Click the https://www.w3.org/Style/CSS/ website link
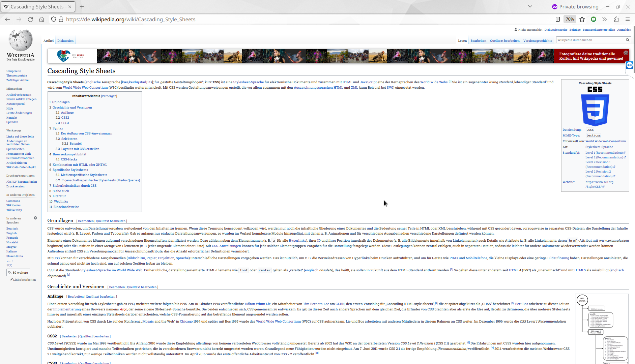 [599, 184]
